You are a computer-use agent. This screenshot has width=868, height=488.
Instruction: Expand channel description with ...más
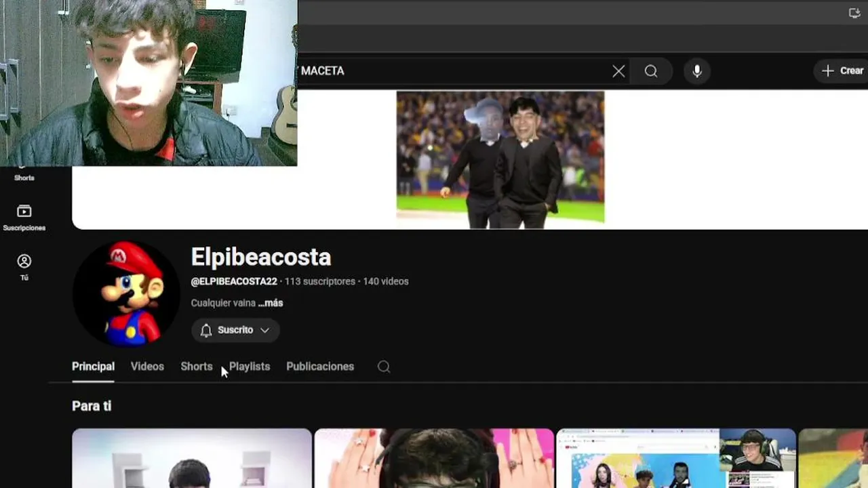pos(271,303)
